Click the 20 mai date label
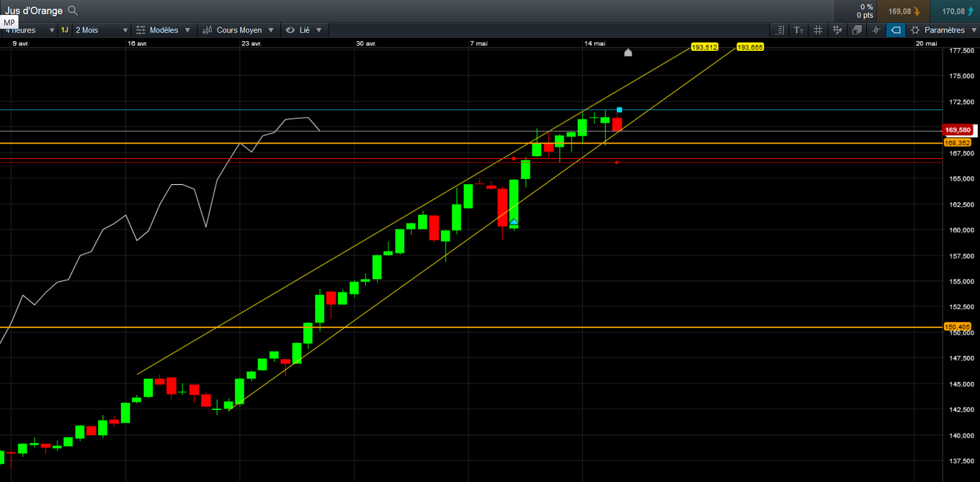Screen dimensions: 980x482 click(x=926, y=43)
